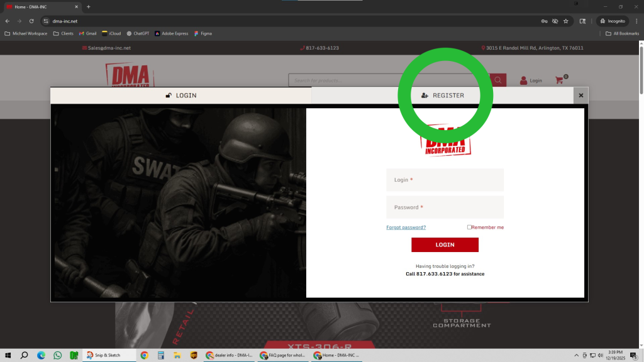Click the Password input field
Viewport: 644px width, 362px height.
(x=445, y=207)
